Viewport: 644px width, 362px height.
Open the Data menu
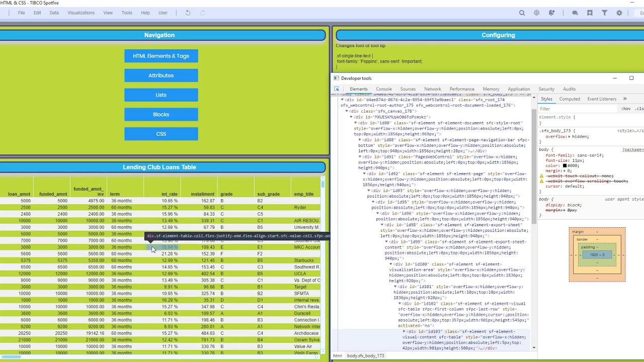point(54,13)
